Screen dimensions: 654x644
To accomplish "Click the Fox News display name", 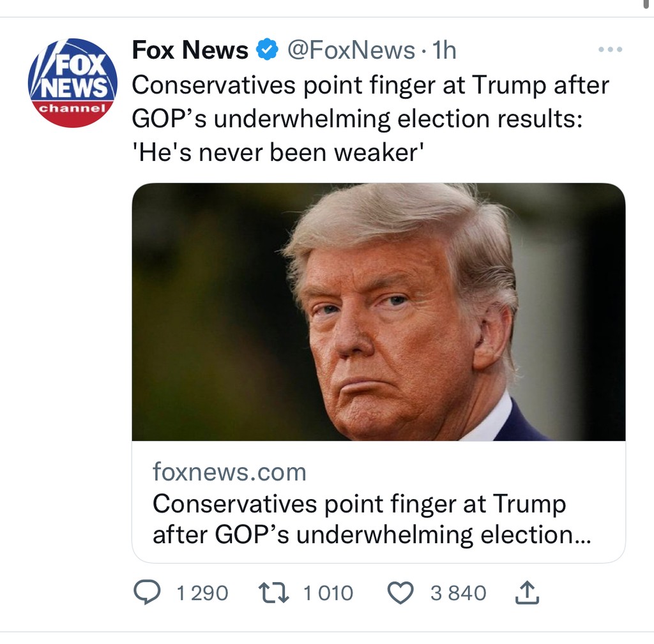I will 190,50.
